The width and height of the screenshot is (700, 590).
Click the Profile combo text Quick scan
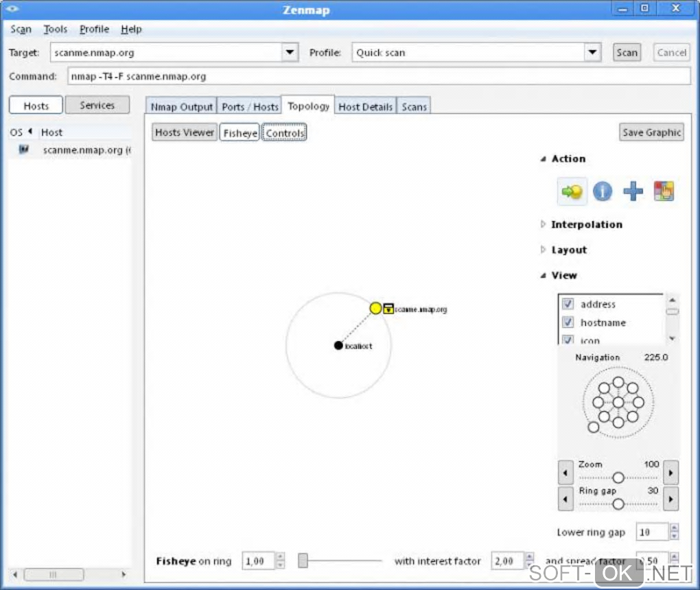point(380,53)
